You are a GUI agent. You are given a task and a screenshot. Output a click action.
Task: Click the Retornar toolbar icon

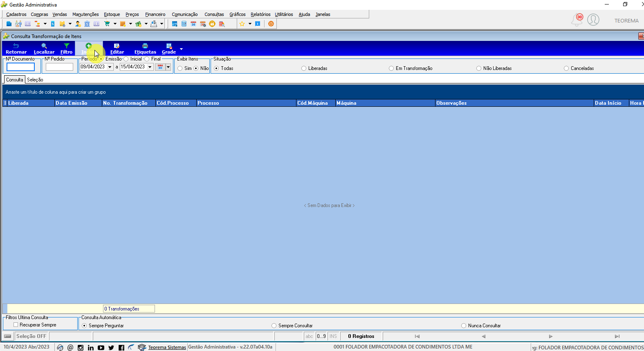(x=16, y=48)
